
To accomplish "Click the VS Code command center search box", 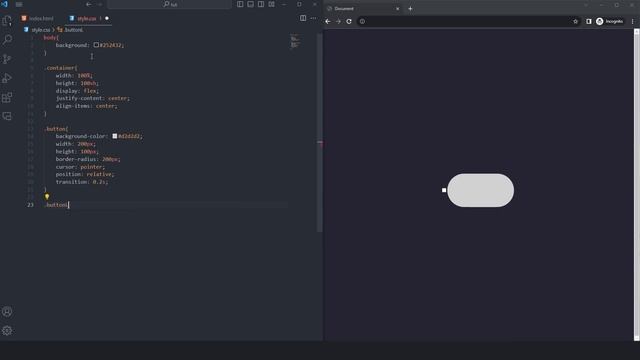I will click(169, 4).
